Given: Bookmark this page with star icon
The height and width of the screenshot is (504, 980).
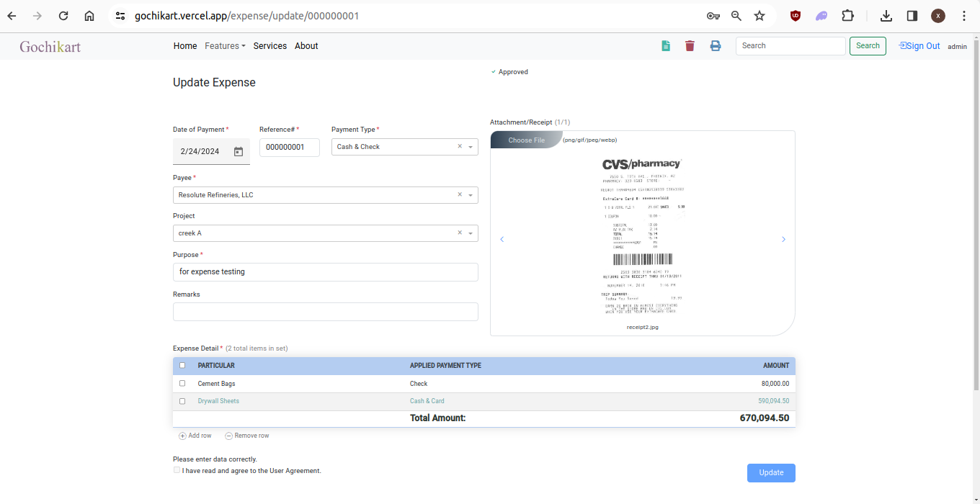Looking at the screenshot, I should (759, 16).
